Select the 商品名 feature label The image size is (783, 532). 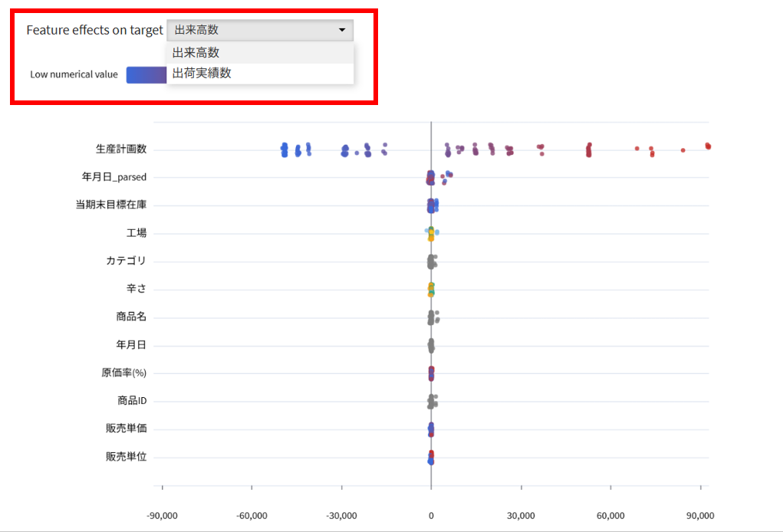[x=131, y=317]
